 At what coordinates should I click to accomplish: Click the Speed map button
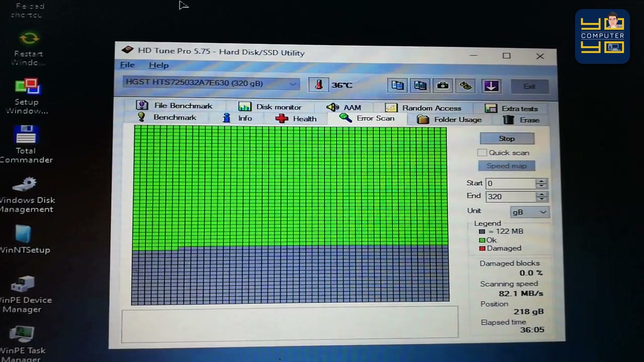click(506, 166)
